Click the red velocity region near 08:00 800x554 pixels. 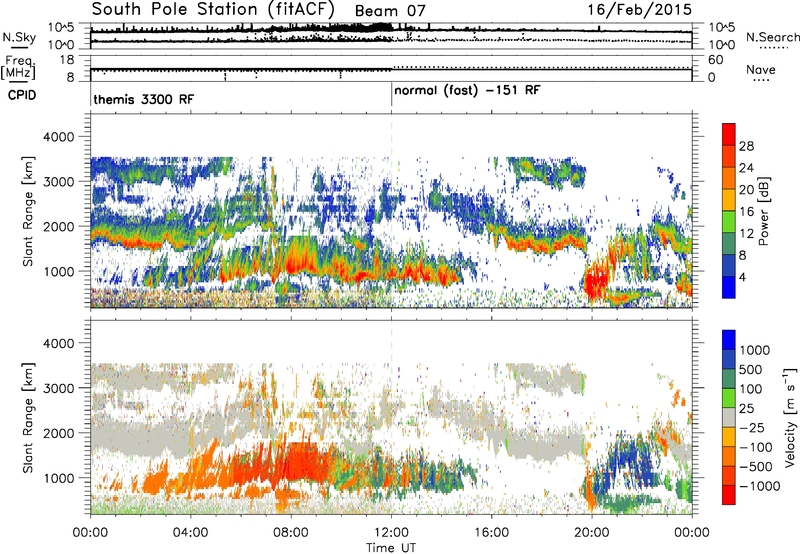click(298, 462)
